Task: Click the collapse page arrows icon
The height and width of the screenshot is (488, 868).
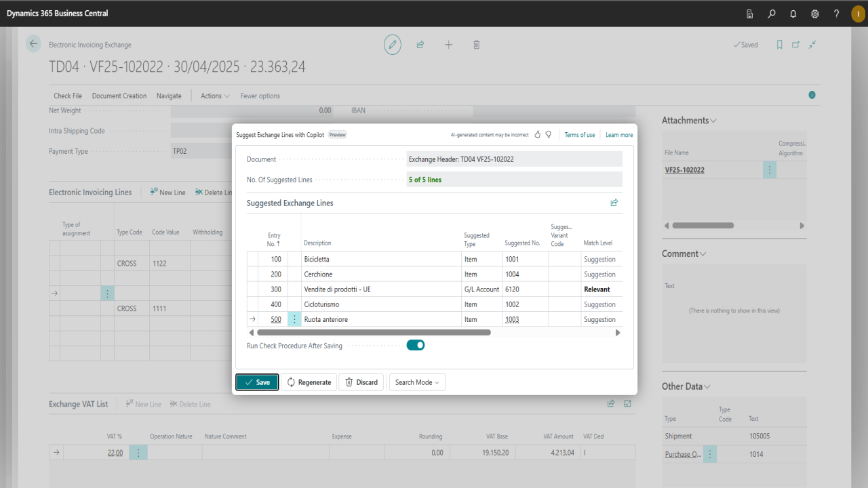Action: pos(812,45)
